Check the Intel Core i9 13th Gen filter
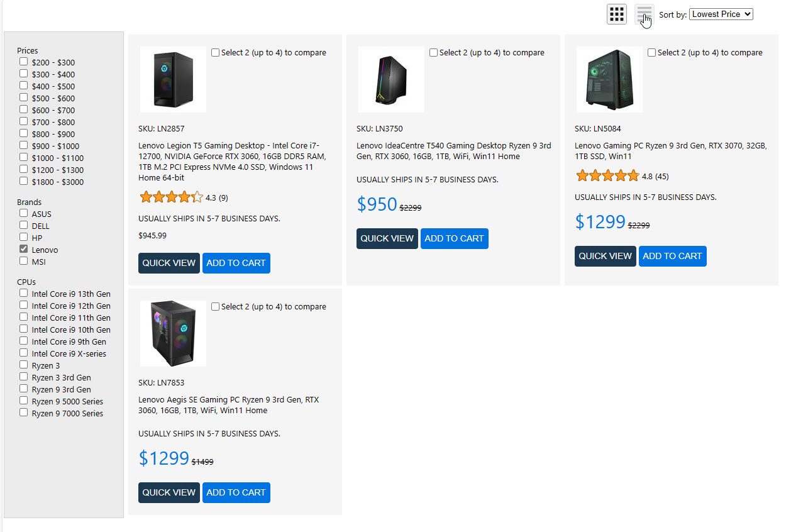Image resolution: width=791 pixels, height=532 pixels. pyautogui.click(x=24, y=294)
